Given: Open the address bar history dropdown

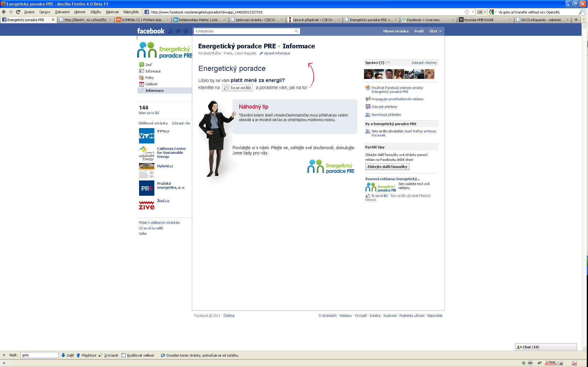Looking at the screenshot, I should pyautogui.click(x=473, y=12).
